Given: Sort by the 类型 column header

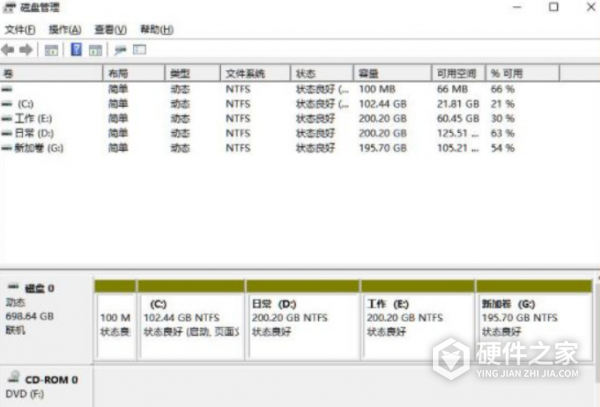Looking at the screenshot, I should coord(193,73).
